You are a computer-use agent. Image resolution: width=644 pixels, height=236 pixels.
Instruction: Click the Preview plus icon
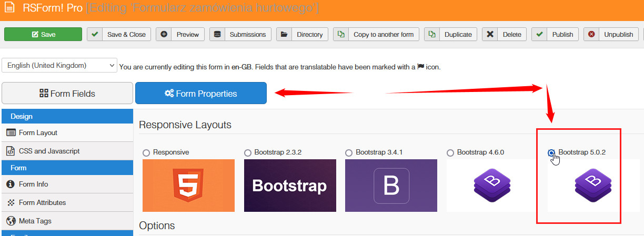tap(164, 34)
